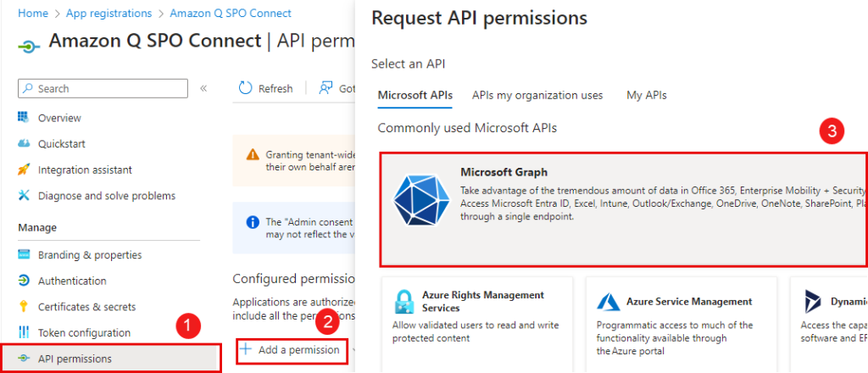868x373 pixels.
Task: Click Add a permission button
Action: (x=292, y=349)
